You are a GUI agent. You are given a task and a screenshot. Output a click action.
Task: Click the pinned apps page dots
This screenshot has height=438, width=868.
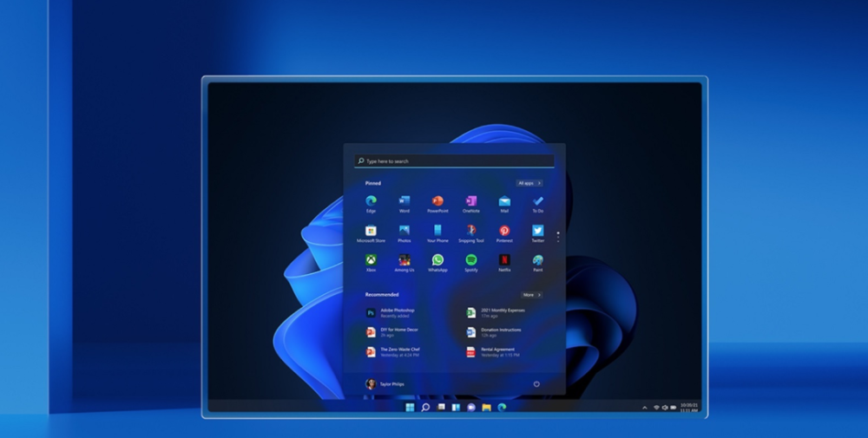[x=558, y=237]
